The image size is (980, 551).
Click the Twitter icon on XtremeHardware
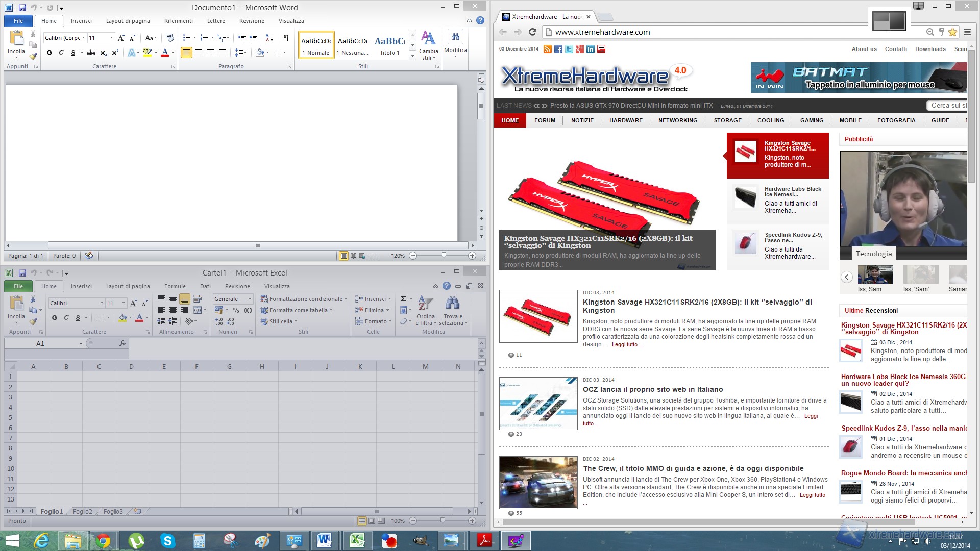point(569,49)
